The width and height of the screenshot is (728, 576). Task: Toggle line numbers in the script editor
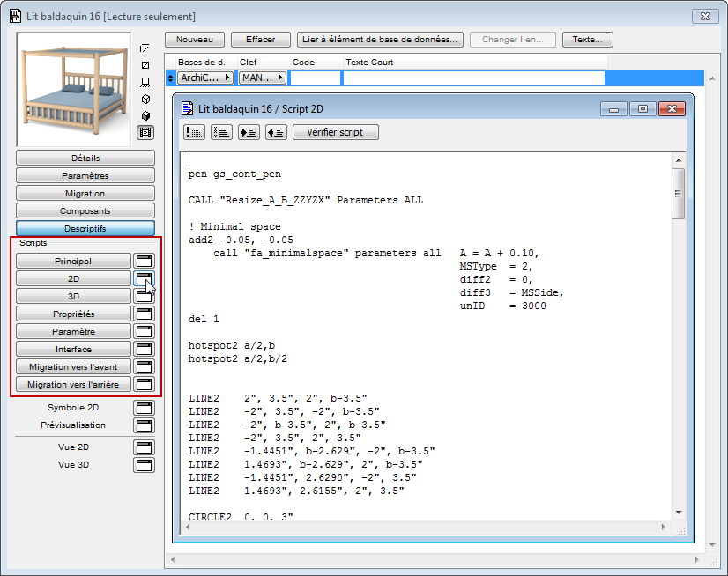(220, 132)
